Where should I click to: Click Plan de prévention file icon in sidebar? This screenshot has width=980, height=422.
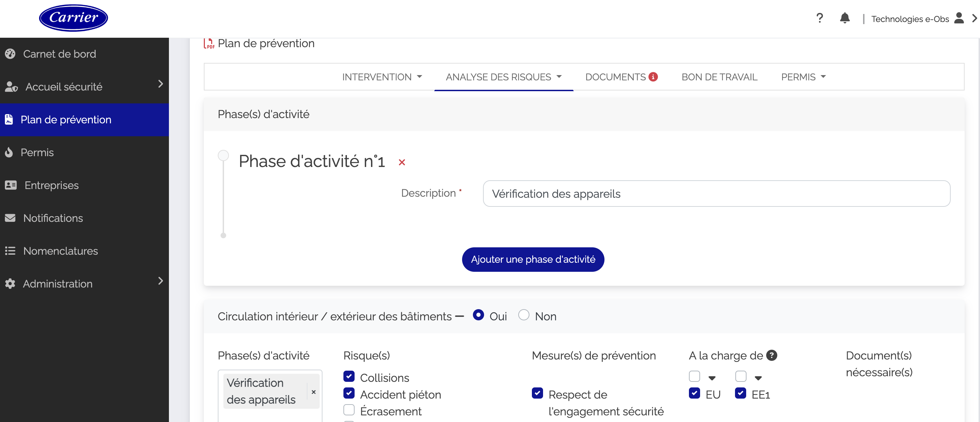9,119
